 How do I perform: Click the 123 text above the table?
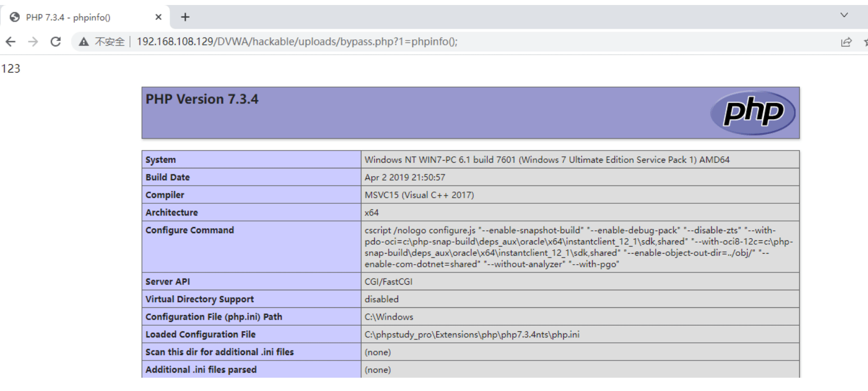pos(11,69)
